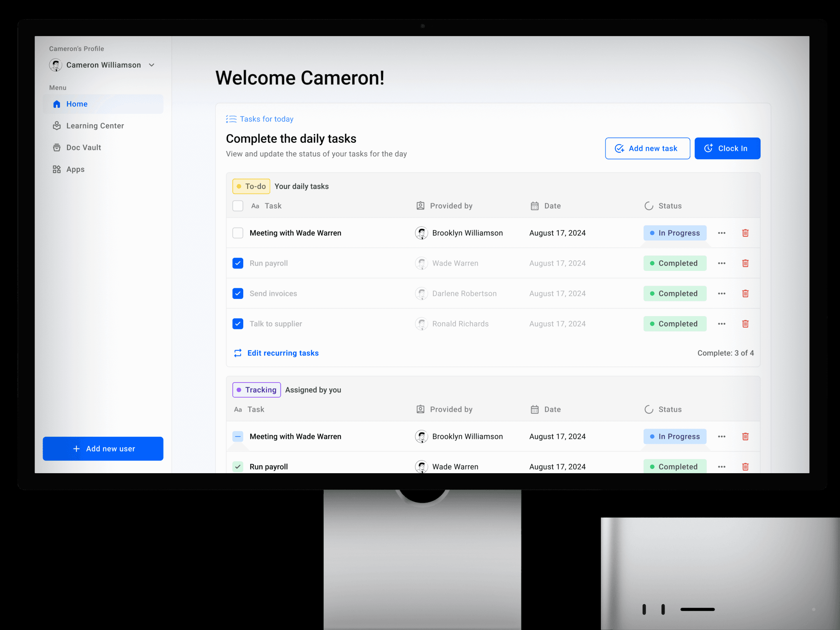
Task: Open In Progress status dropdown in to-do list
Action: [674, 233]
